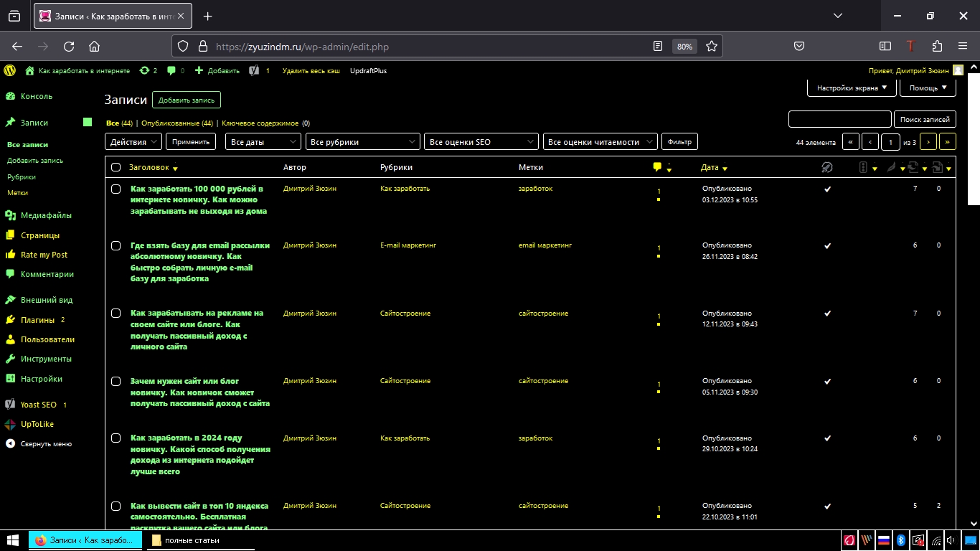Open Пользователи in the sidebar

coord(47,339)
